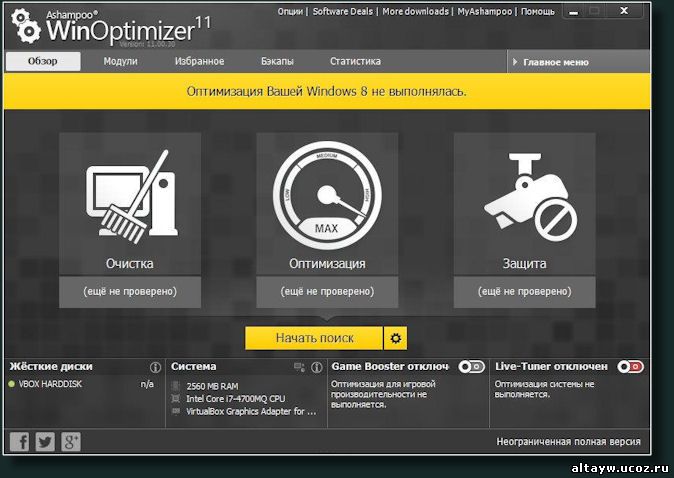Image resolution: width=674 pixels, height=478 pixels.
Task: Toggle Game Booster switch on
Action: (471, 367)
